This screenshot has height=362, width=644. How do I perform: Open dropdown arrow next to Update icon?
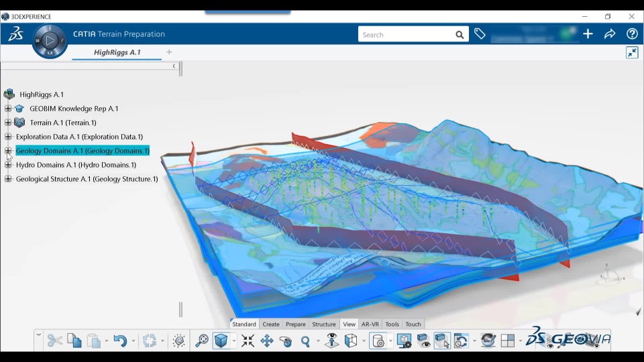162,341
